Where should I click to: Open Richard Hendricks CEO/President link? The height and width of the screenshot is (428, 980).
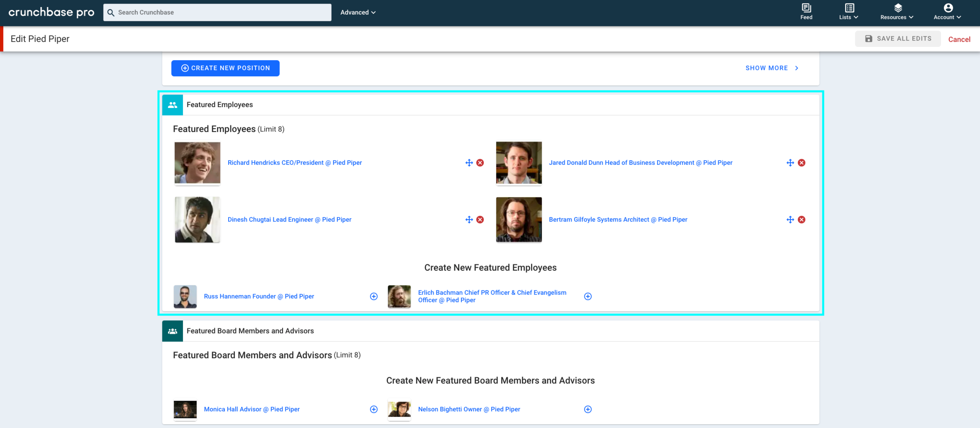tap(295, 163)
